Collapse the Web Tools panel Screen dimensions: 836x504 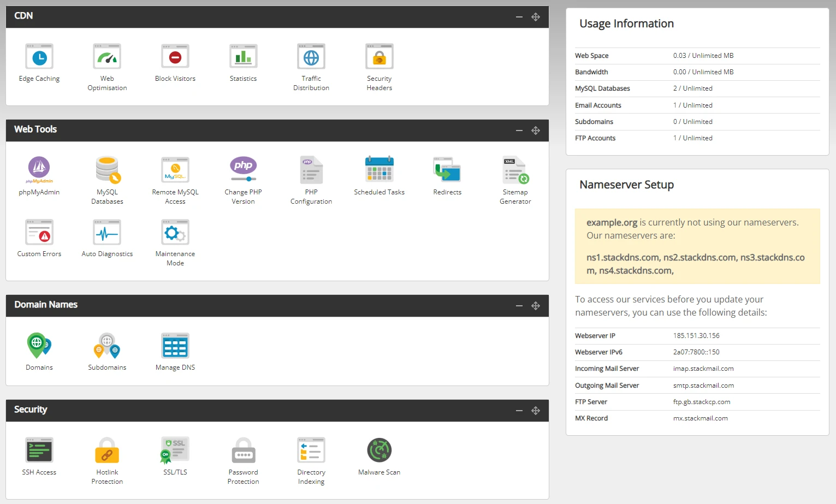tap(519, 131)
